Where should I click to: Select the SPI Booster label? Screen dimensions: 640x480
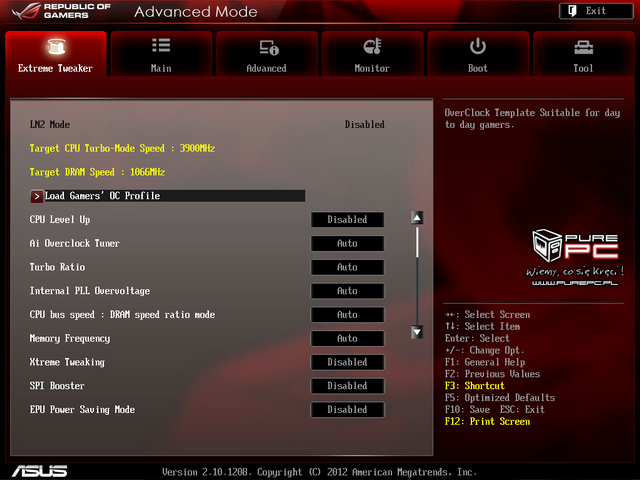tap(57, 386)
